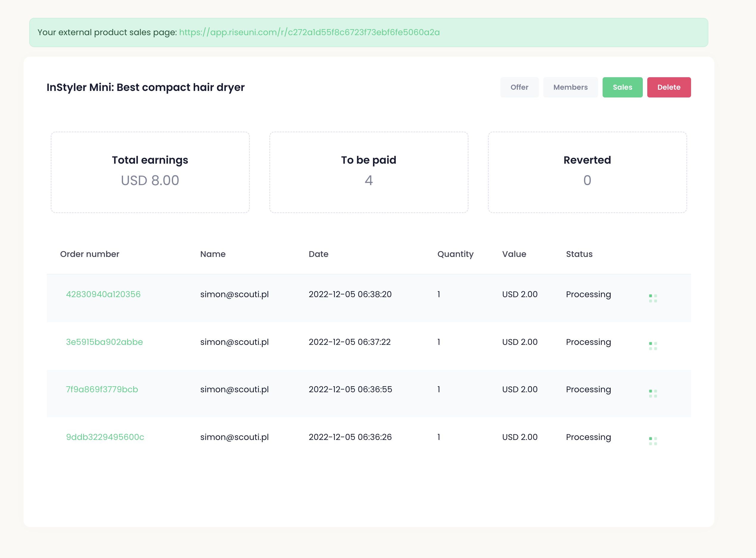This screenshot has width=756, height=558.
Task: Open order 42830940a120356 link
Action: pyautogui.click(x=103, y=294)
